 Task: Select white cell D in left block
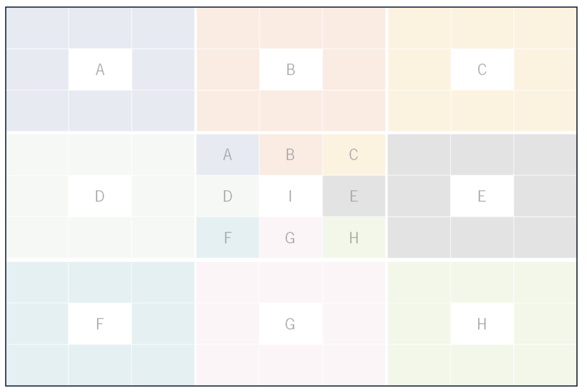pyautogui.click(x=100, y=196)
